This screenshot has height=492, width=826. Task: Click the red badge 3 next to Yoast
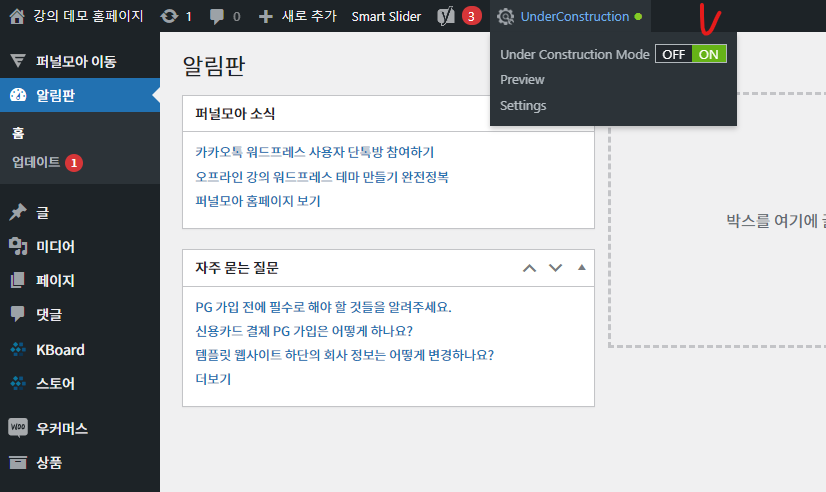pyautogui.click(x=471, y=16)
